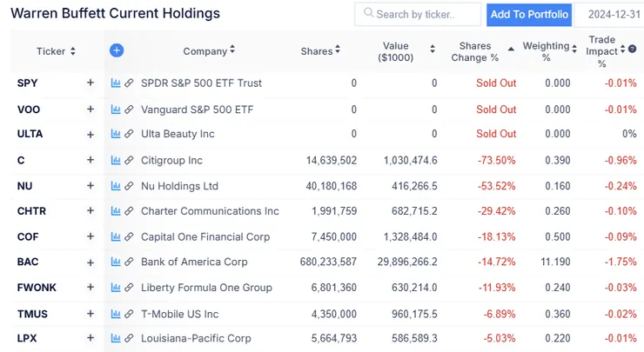Screen dimensions: 644x352
Task: Click link icon for Charter Communications Inc
Action: pos(129,211)
